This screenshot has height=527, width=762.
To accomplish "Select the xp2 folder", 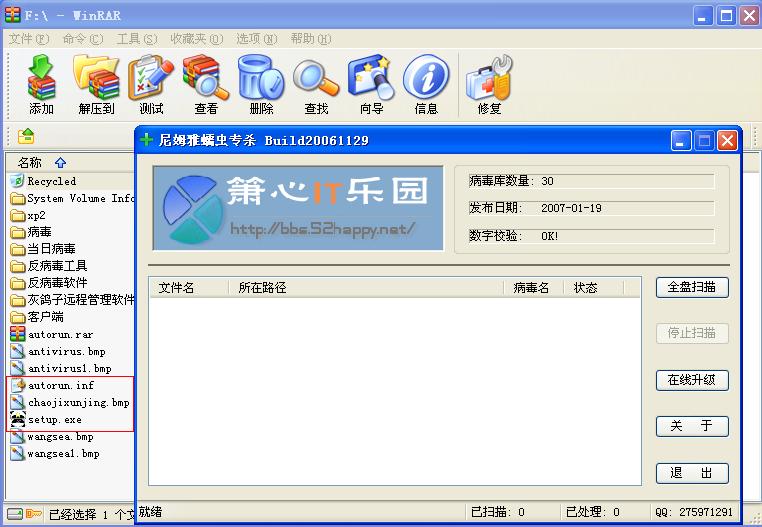I will point(28,215).
